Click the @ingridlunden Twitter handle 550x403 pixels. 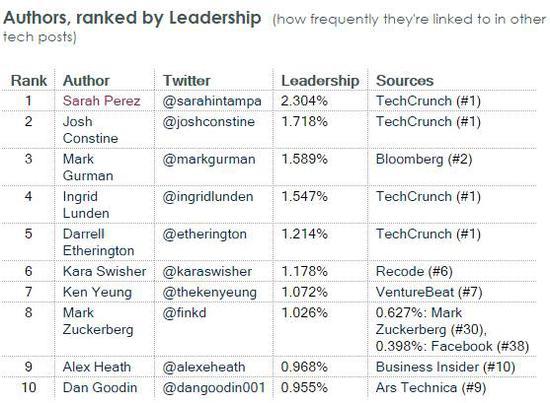tap(208, 196)
